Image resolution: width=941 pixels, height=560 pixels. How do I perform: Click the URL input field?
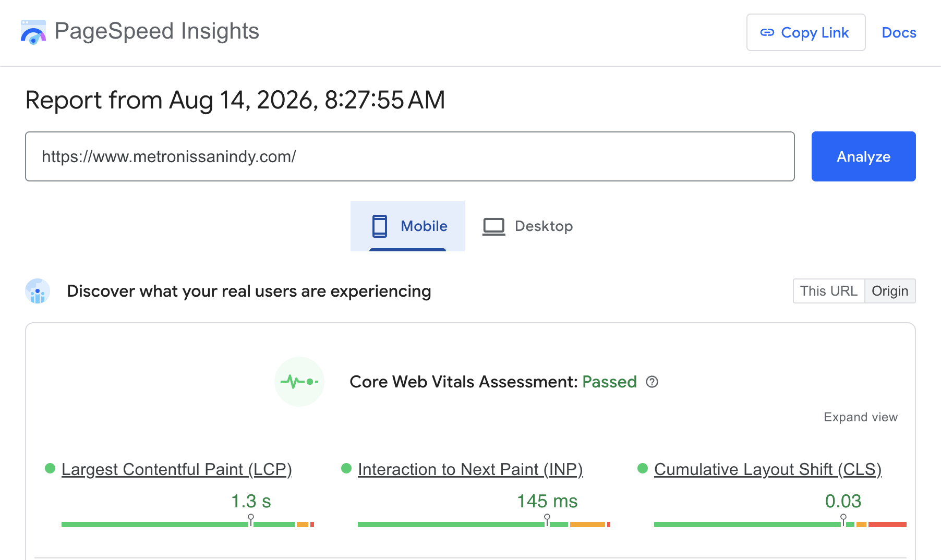pyautogui.click(x=410, y=156)
